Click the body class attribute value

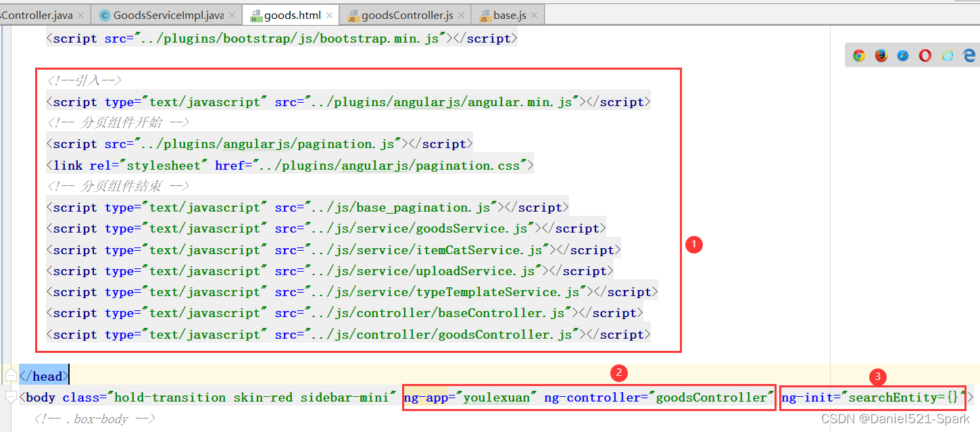tap(251, 398)
